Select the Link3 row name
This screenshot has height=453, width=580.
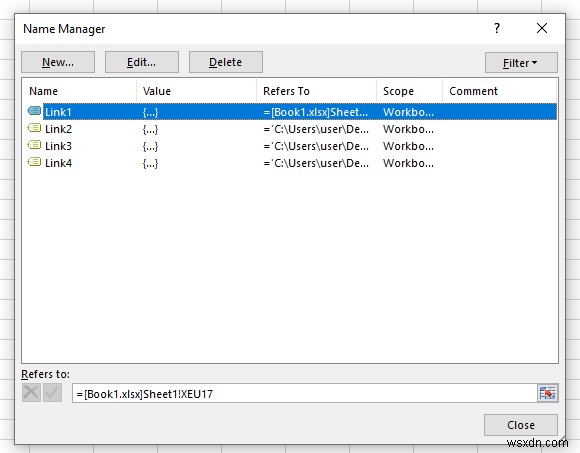click(58, 146)
